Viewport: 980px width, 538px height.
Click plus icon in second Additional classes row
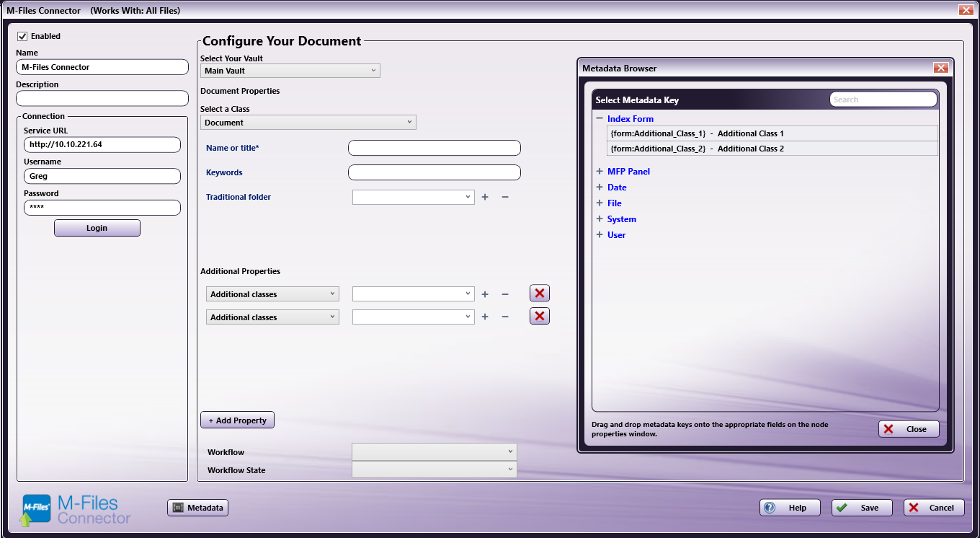click(x=485, y=317)
